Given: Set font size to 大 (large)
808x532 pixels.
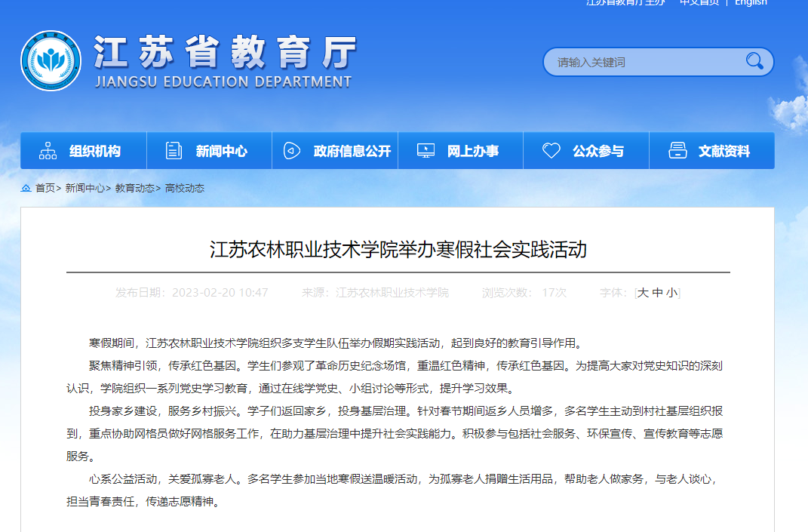Looking at the screenshot, I should [643, 293].
